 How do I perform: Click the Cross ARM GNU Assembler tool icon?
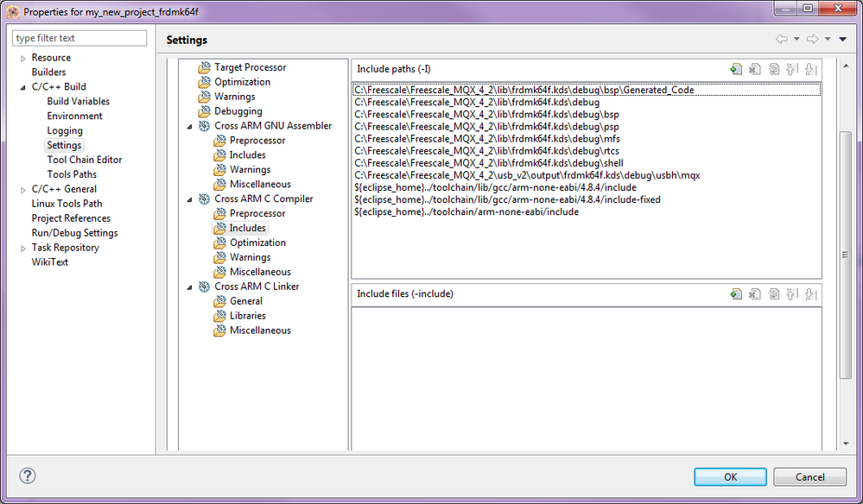point(204,126)
